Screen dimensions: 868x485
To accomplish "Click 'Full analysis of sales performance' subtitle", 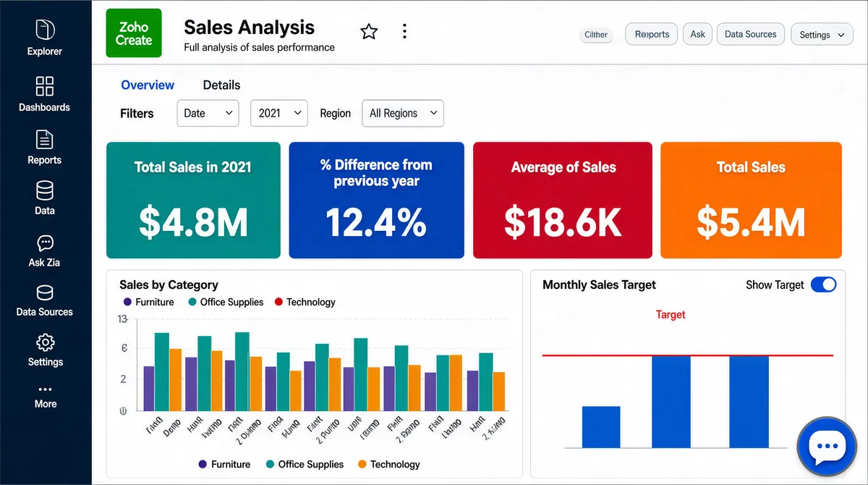I will 259,47.
